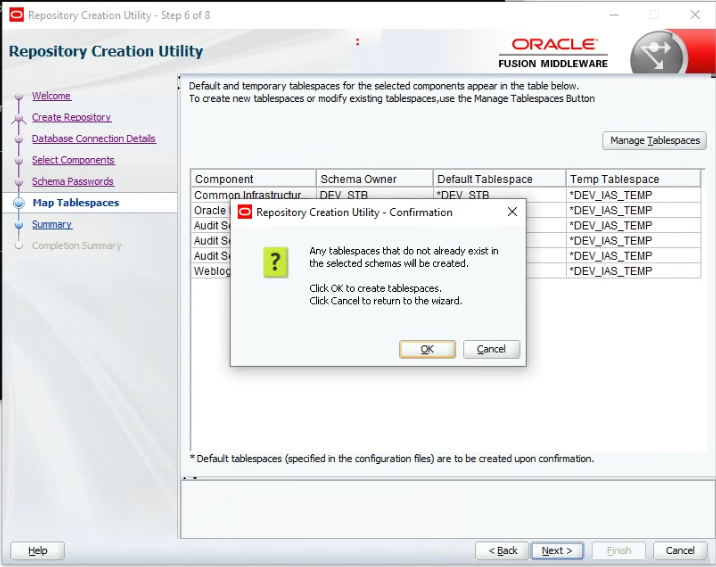Click Cancel in the Confirmation dialog
Viewport: 716px width, 567px height.
click(491, 349)
